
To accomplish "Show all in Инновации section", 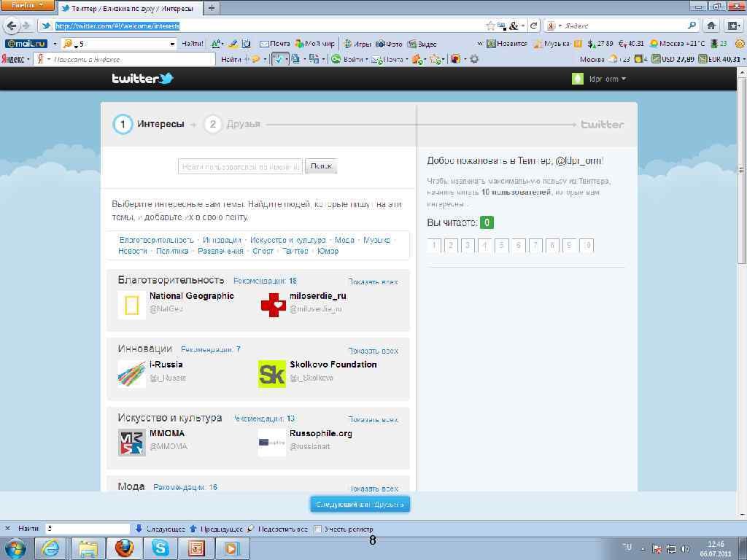I will (x=373, y=351).
